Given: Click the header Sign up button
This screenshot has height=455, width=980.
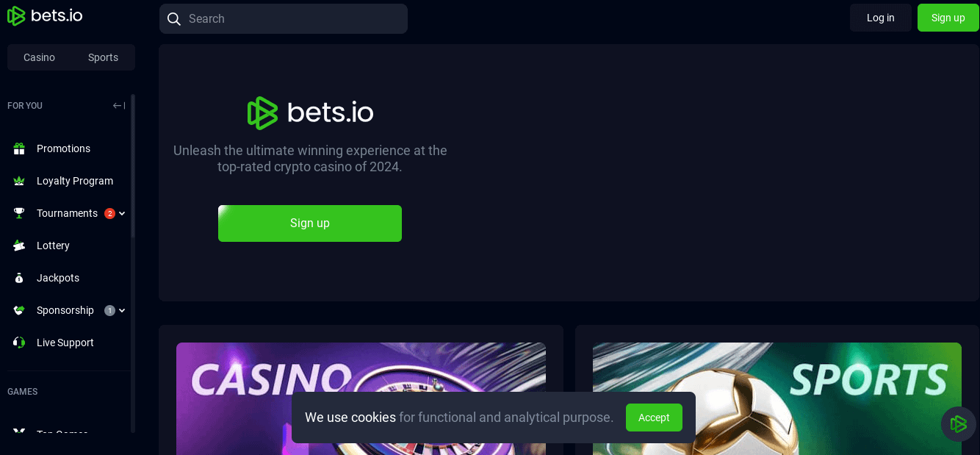Looking at the screenshot, I should point(948,18).
